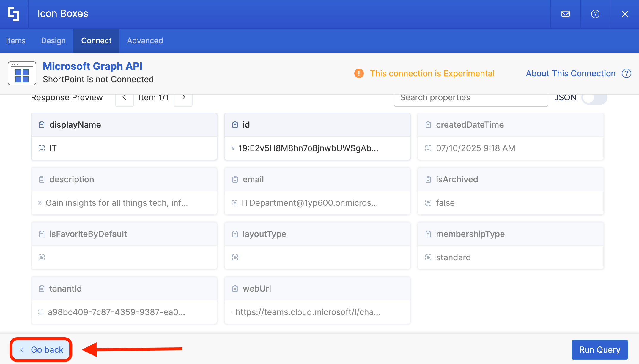Screen dimensions: 639x364
Task: Select the membershipType property header
Action: pos(511,234)
